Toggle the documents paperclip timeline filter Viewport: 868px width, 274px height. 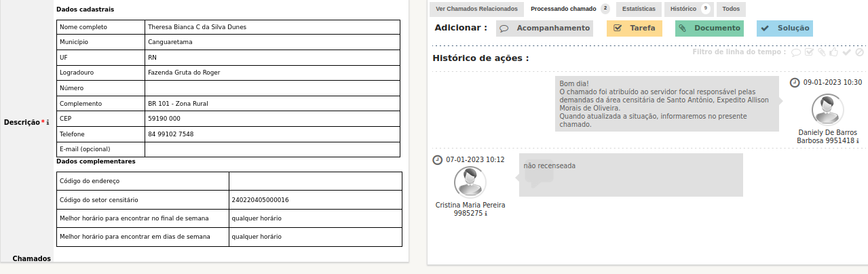click(x=821, y=52)
